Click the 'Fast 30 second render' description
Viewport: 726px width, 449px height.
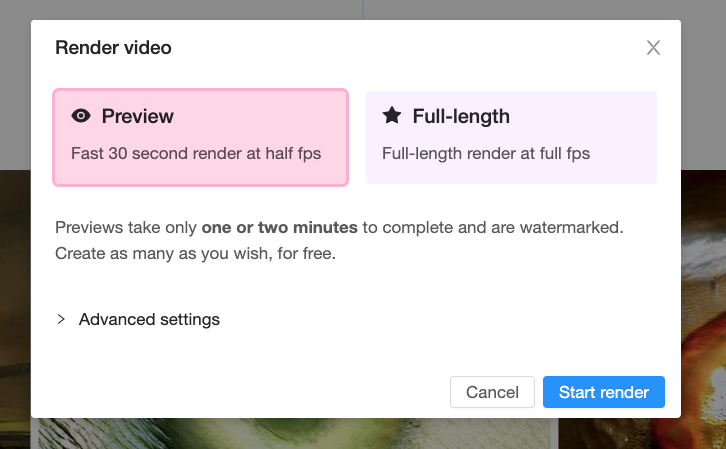pos(196,153)
